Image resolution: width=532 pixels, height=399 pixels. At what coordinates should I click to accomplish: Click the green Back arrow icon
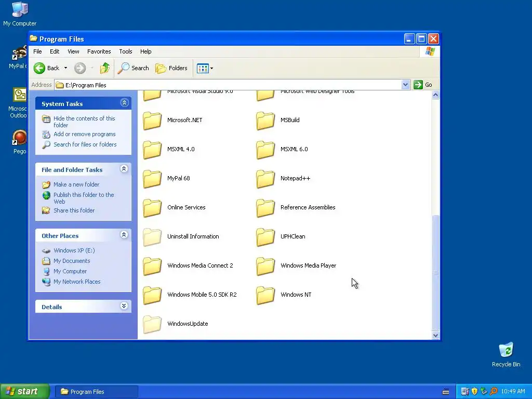coord(39,68)
